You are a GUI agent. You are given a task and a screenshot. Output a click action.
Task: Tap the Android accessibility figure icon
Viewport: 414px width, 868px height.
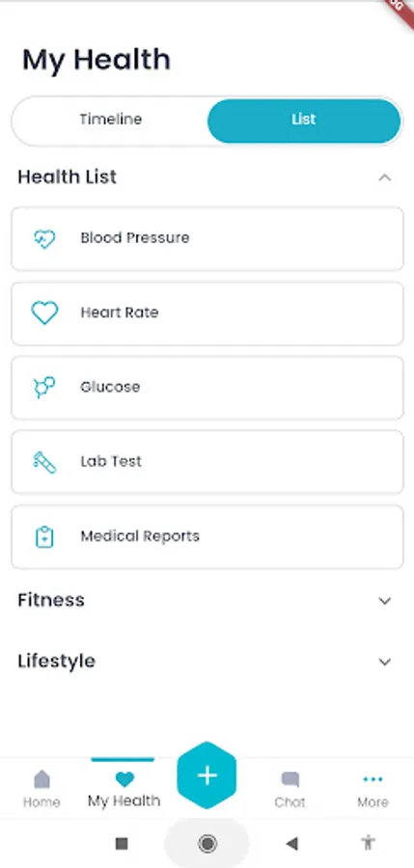pyautogui.click(x=368, y=843)
